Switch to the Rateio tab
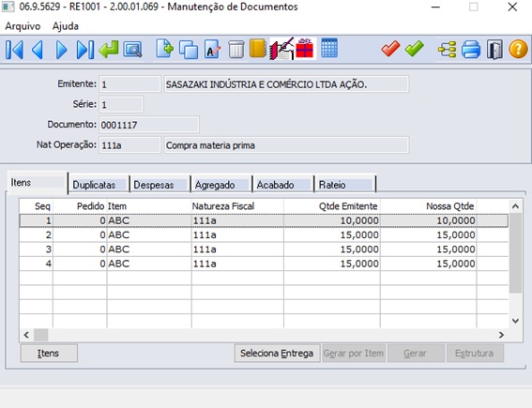The width and height of the screenshot is (532, 408). [x=345, y=185]
